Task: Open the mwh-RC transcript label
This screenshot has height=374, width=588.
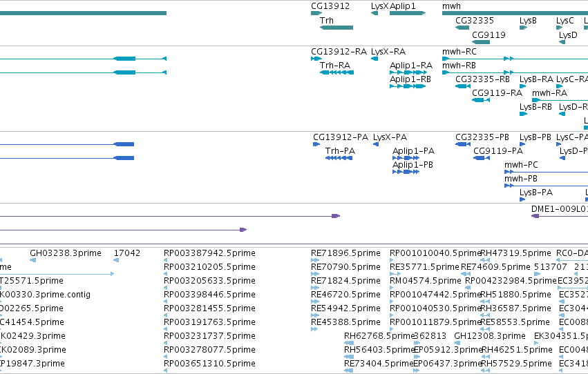Action: point(459,52)
